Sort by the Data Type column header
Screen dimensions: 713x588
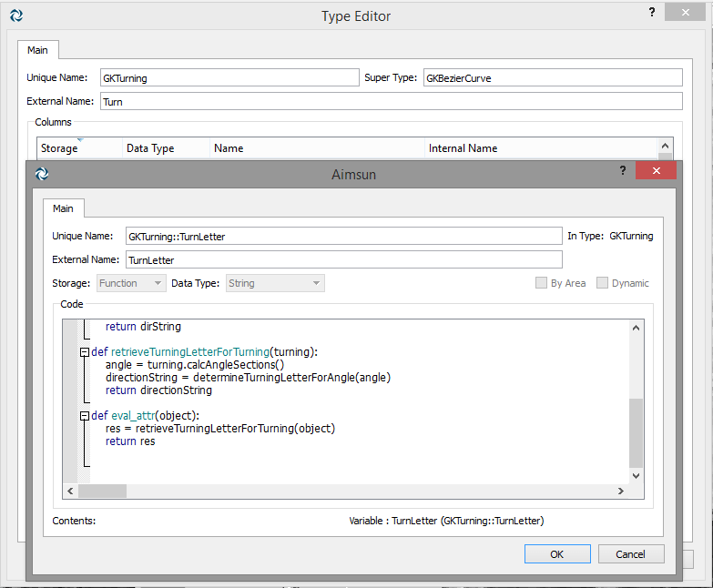pyautogui.click(x=166, y=148)
